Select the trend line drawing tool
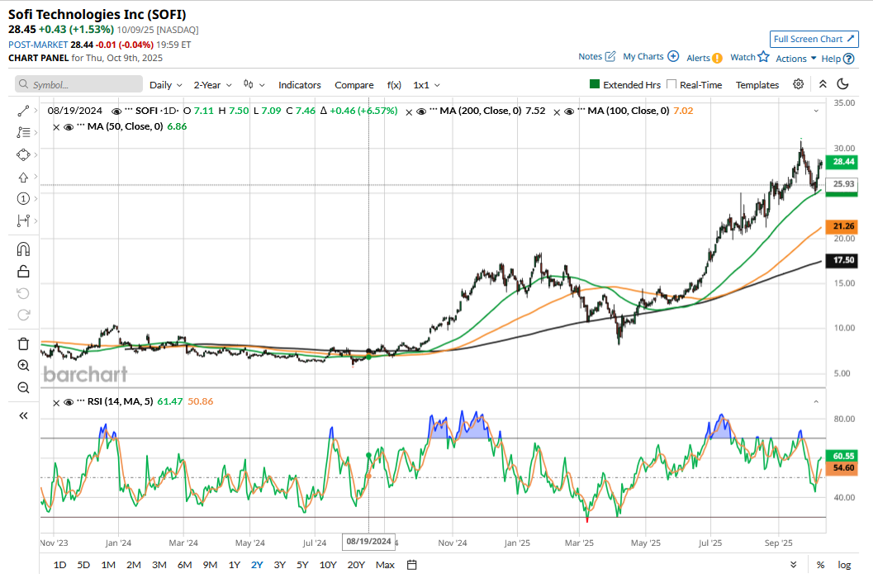Viewport: 873px width, 588px height. coord(23,110)
